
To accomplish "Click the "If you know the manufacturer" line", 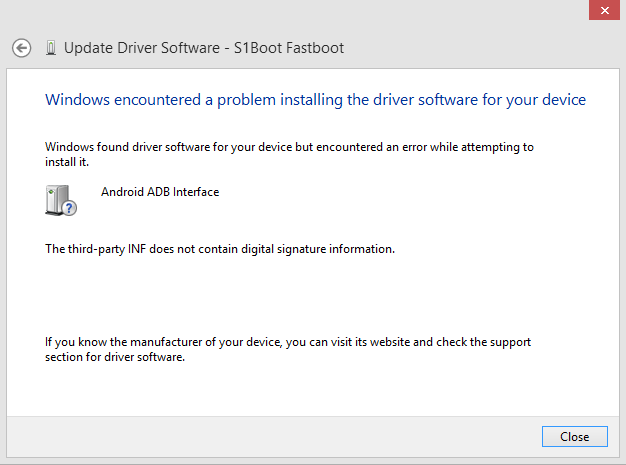I will (x=288, y=342).
